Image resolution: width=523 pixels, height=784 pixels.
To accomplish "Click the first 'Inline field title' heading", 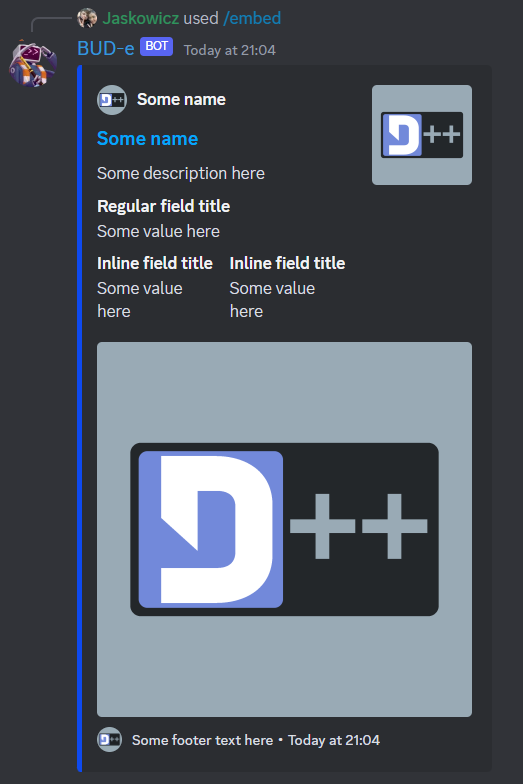I will (x=155, y=263).
